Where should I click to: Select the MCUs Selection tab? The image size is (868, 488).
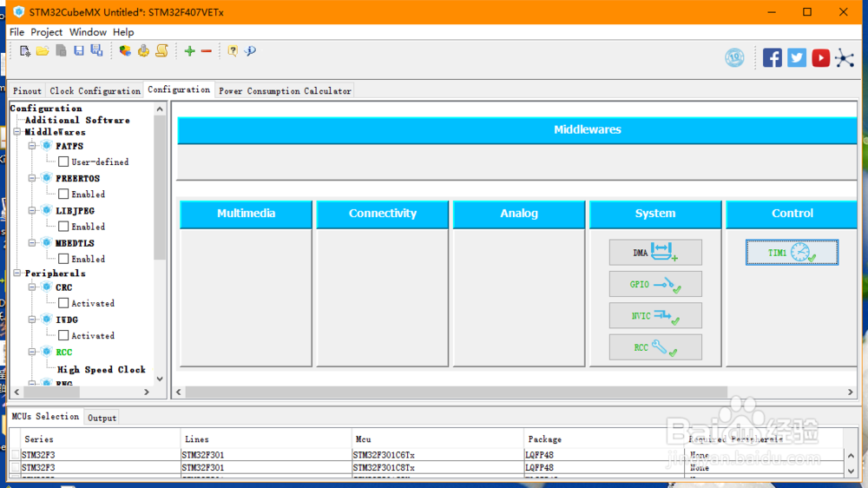pyautogui.click(x=45, y=417)
